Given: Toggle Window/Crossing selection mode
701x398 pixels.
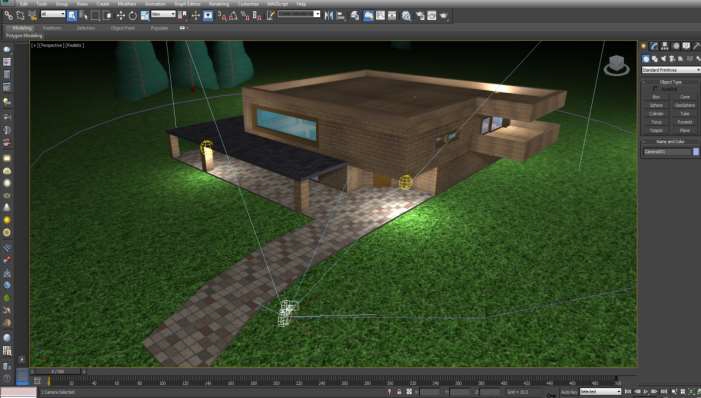Looking at the screenshot, I should (107, 16).
